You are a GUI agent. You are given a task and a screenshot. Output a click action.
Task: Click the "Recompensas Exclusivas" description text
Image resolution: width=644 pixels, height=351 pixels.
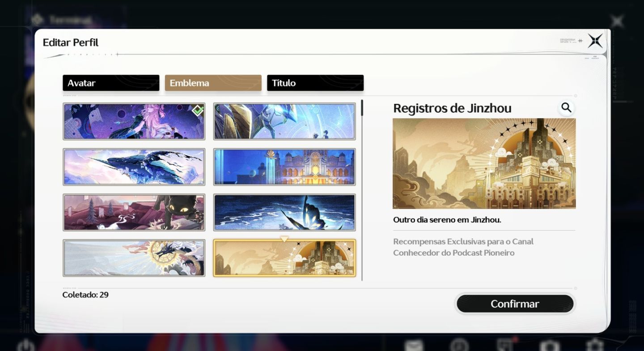[x=463, y=247]
